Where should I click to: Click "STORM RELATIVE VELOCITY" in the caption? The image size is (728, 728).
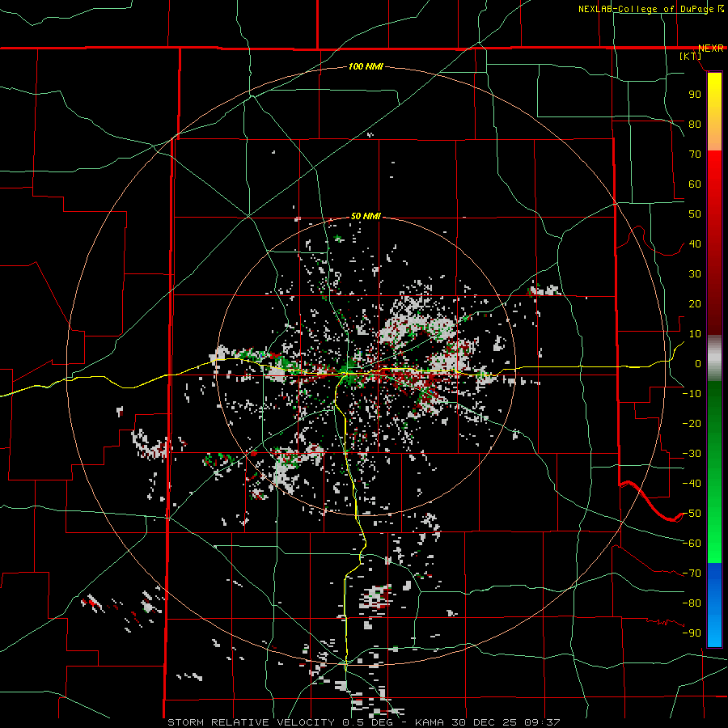pyautogui.click(x=251, y=722)
